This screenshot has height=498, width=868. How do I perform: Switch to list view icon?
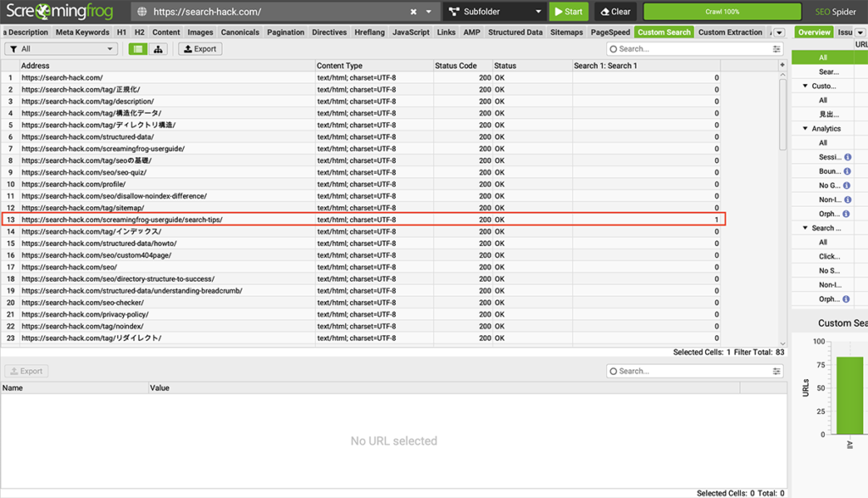138,48
